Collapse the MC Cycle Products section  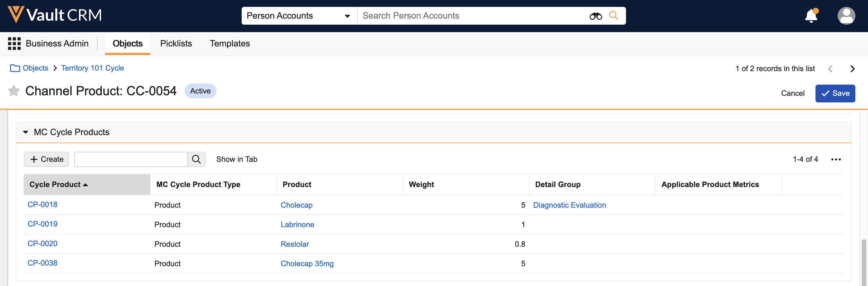click(26, 132)
